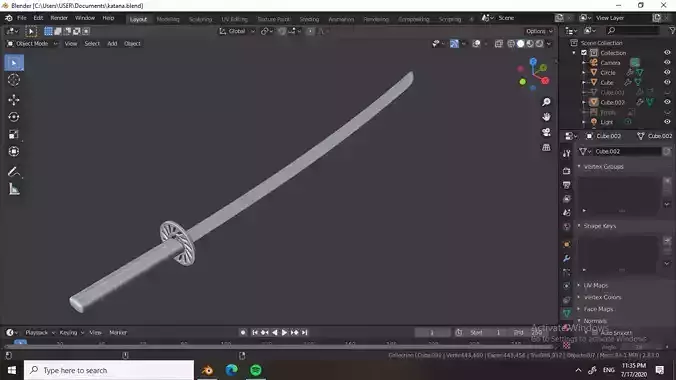Image resolution: width=676 pixels, height=380 pixels.
Task: Open the Modifiers wrench tab
Action: [x=566, y=258]
